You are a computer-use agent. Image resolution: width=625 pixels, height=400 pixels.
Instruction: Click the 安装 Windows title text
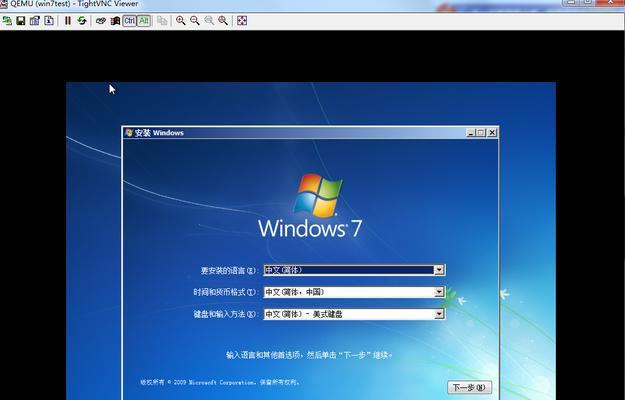click(x=159, y=133)
